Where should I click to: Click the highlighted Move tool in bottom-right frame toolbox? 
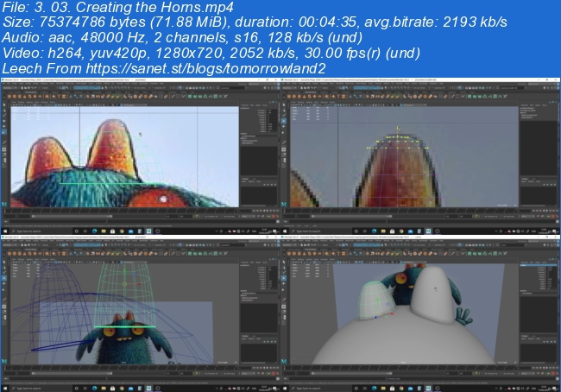click(284, 278)
